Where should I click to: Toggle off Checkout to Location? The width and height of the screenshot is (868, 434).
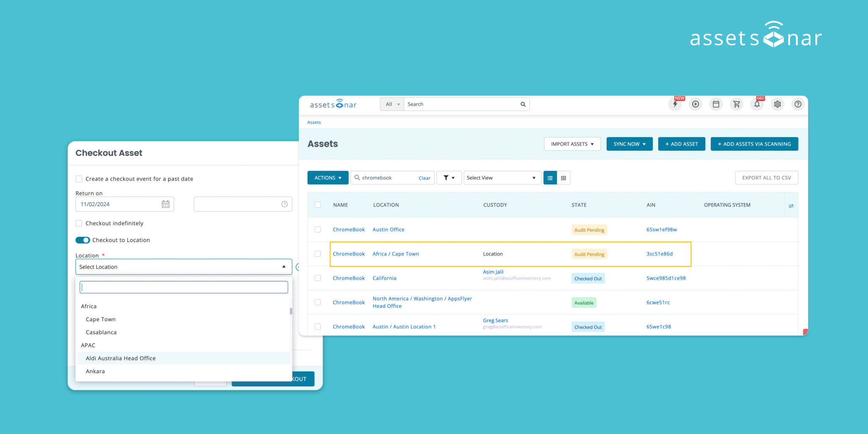[x=83, y=240]
